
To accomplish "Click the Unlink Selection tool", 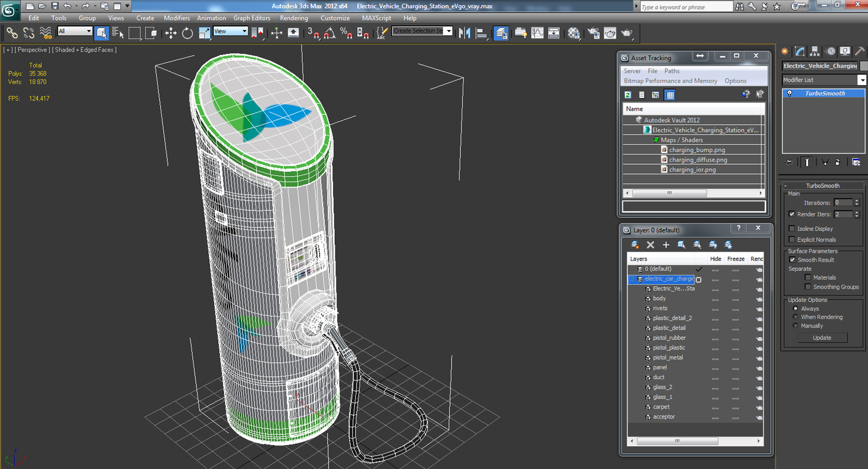I will (x=28, y=33).
